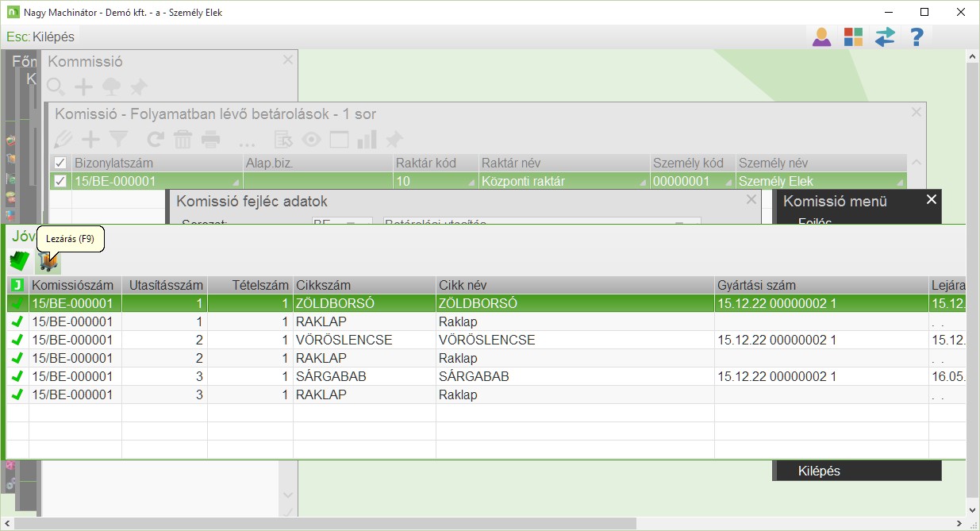Toggle approval checkmark for Raklap row, Utasításszám 1
980x531 pixels.
17,321
